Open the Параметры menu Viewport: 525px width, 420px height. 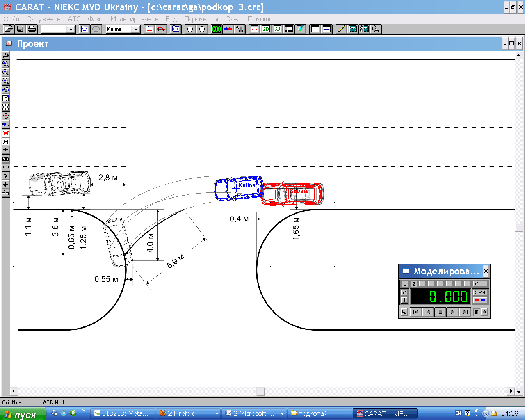pos(201,19)
